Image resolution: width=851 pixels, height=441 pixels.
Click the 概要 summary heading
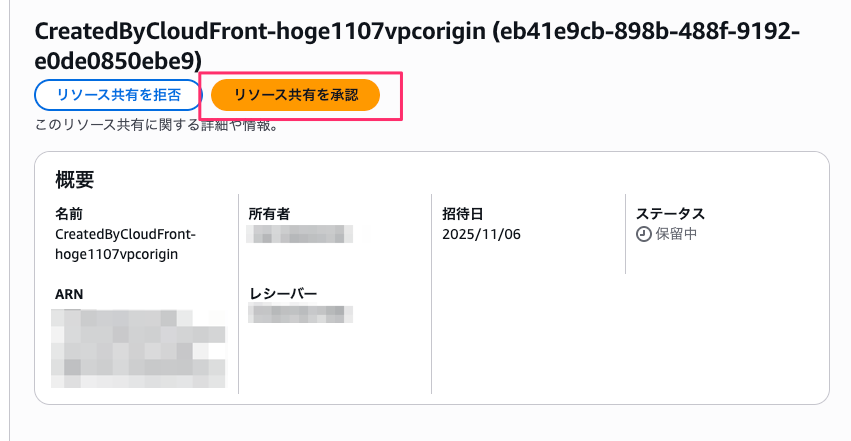[75, 180]
